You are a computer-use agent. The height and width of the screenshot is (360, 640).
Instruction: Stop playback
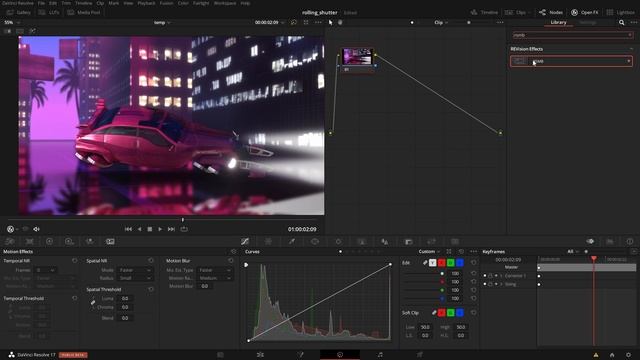[150, 229]
